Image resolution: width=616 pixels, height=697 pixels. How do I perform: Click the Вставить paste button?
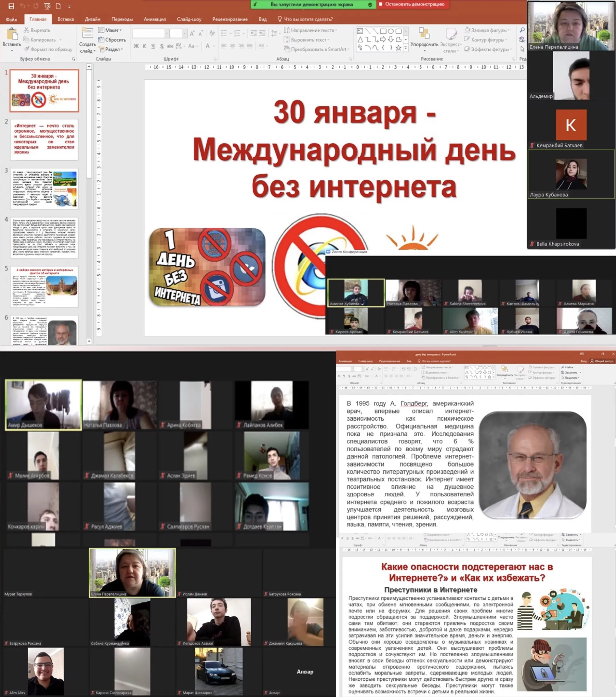tap(12, 39)
